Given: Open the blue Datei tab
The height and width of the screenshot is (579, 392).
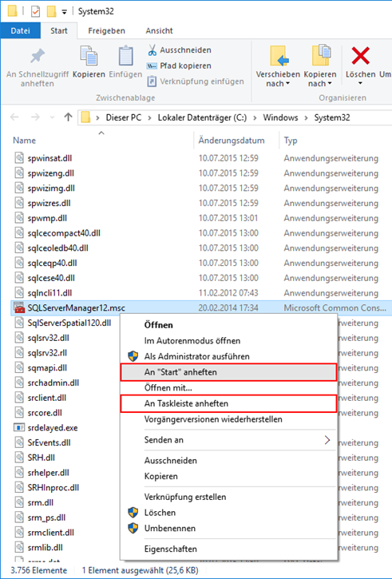Looking at the screenshot, I should 20,30.
